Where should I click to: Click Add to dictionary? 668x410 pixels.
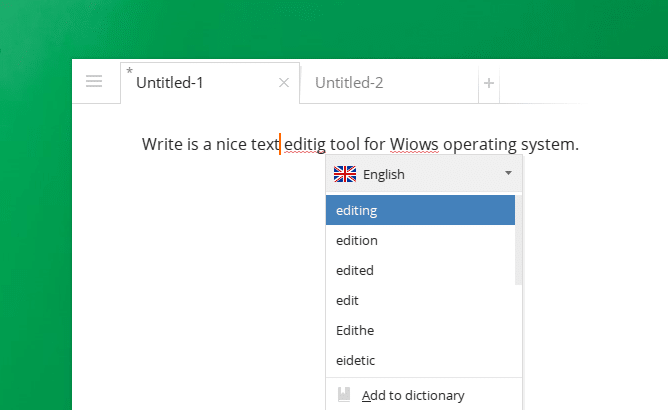pos(424,395)
